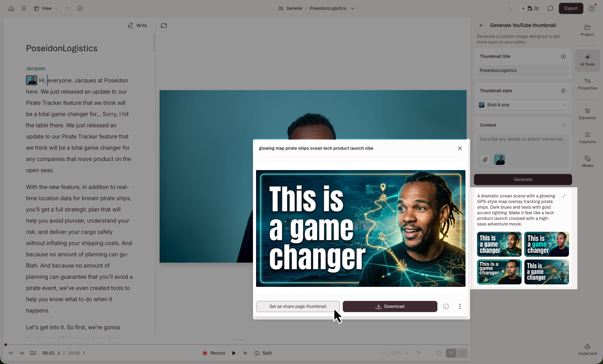Open the activity waveform icon in header
603x364 pixels.
pos(510,8)
